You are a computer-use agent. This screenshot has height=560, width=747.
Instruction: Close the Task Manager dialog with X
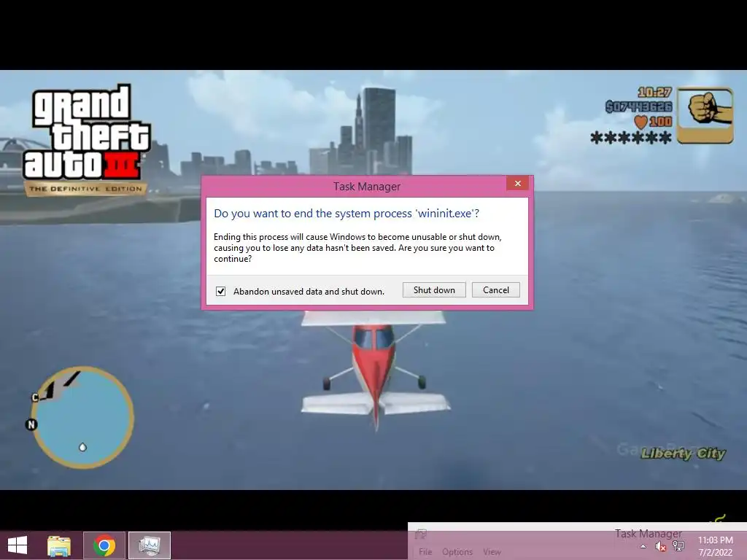518,183
